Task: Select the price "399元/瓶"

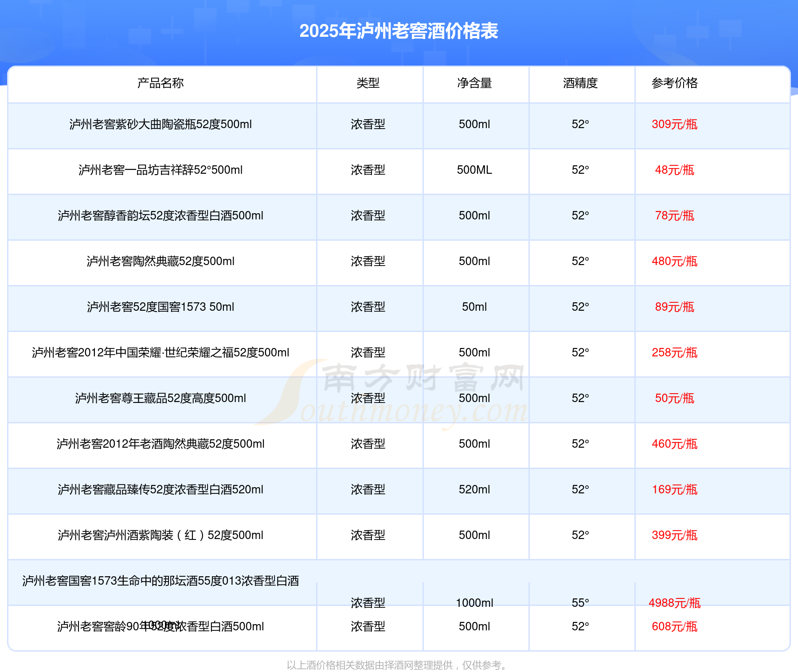Action: tap(675, 535)
